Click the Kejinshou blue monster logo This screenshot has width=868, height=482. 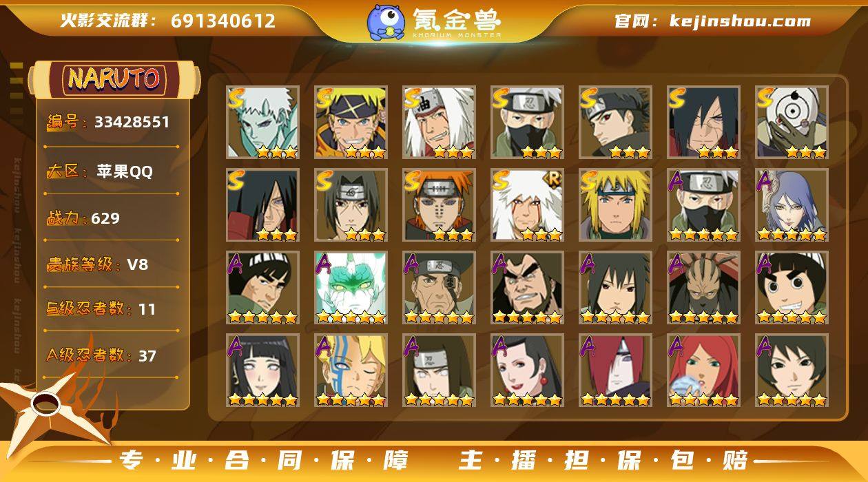386,21
